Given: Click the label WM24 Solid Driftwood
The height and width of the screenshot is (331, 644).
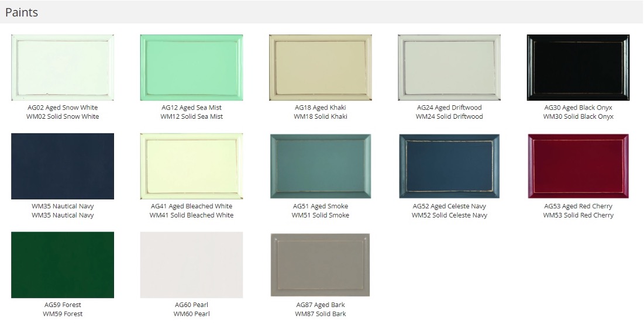Looking at the screenshot, I should 449,116.
